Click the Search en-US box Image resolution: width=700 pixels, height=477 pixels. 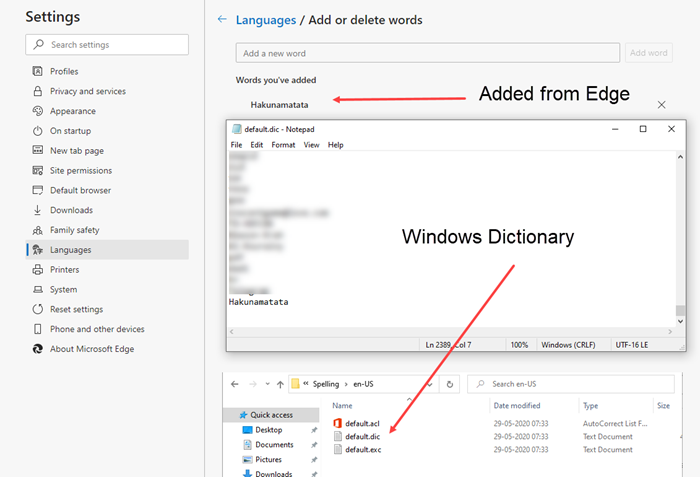571,384
